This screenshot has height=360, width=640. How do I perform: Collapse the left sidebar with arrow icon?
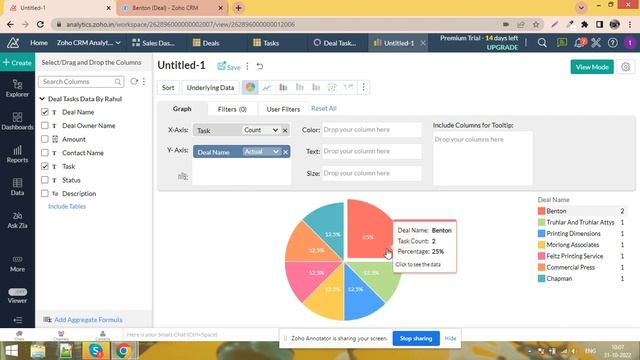click(x=17, y=320)
